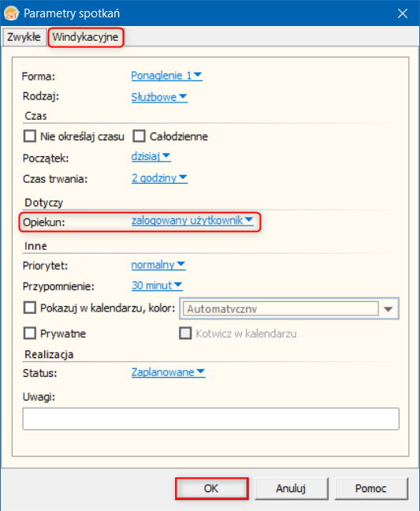Click into the Uwagi text field

[x=210, y=419]
